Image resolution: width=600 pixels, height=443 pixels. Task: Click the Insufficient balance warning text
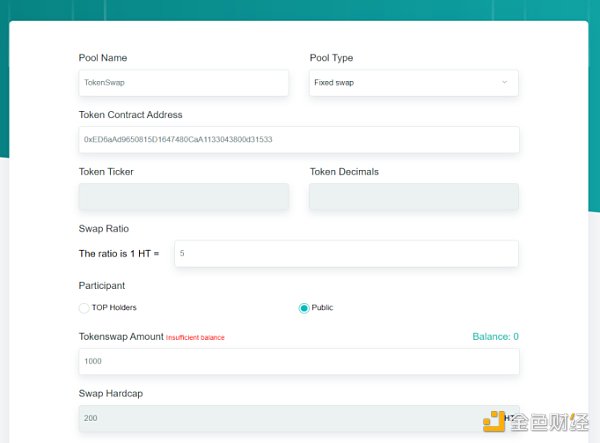click(x=195, y=338)
